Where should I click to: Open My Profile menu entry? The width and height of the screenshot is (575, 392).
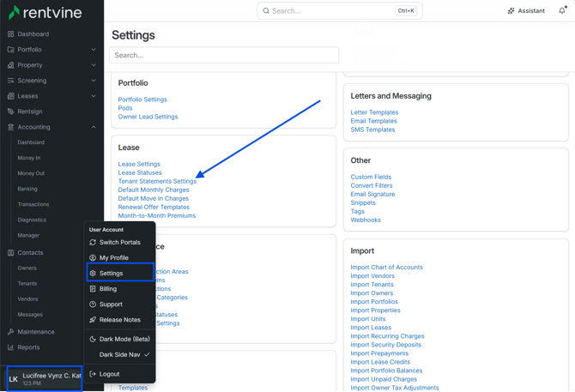[120, 257]
